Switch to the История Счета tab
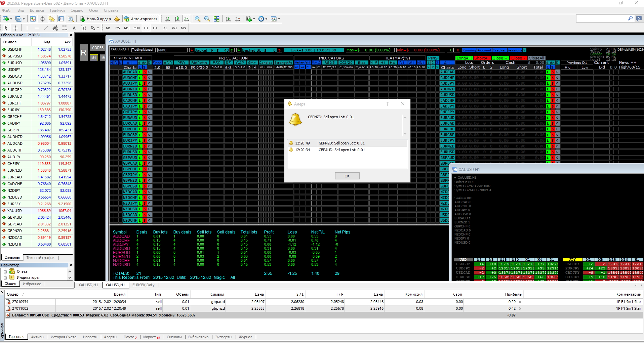The height and width of the screenshot is (343, 644). click(64, 337)
